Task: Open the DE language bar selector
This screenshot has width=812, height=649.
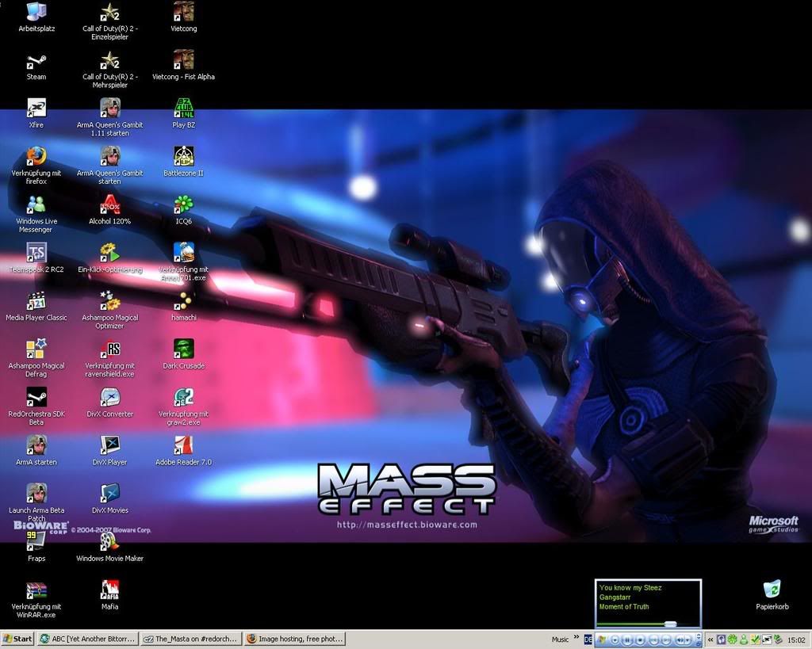Action: click(x=587, y=639)
